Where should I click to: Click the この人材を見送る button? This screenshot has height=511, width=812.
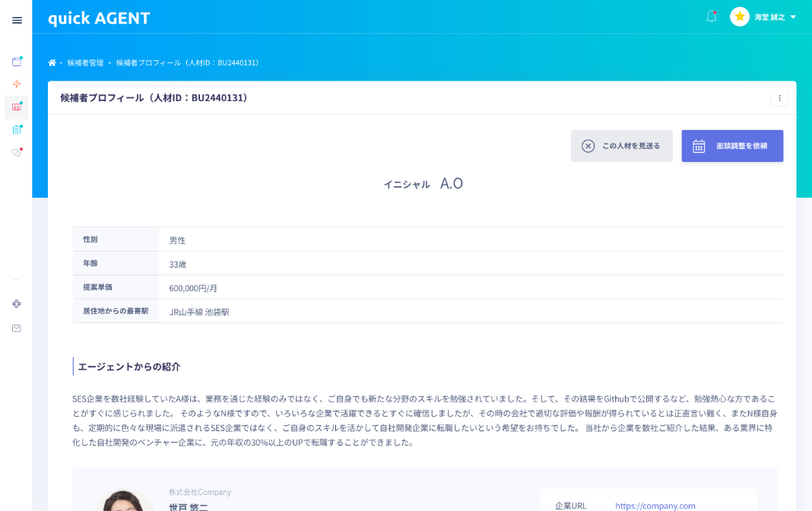pyautogui.click(x=621, y=146)
